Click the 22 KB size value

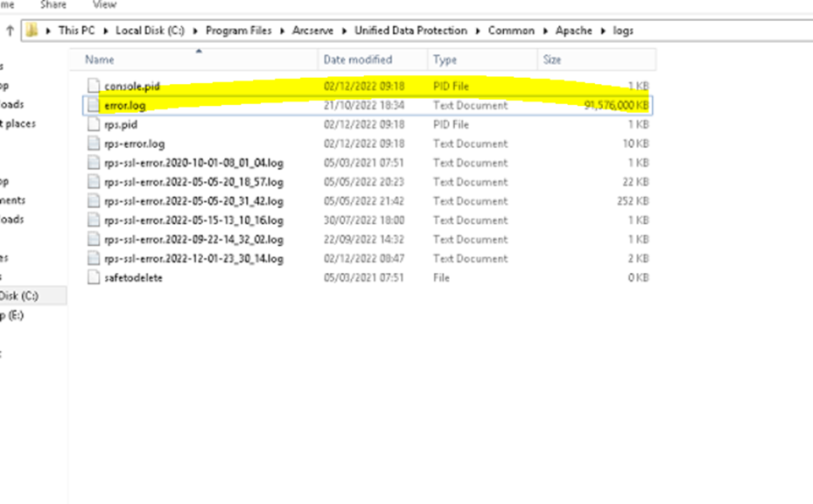tap(635, 182)
